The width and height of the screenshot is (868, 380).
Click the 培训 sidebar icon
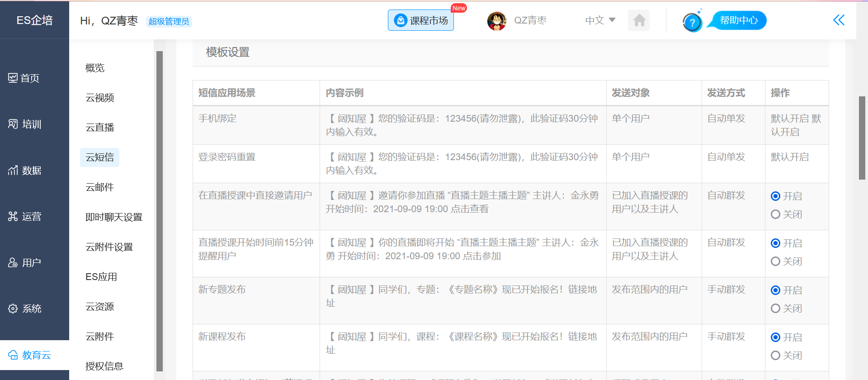[x=13, y=124]
